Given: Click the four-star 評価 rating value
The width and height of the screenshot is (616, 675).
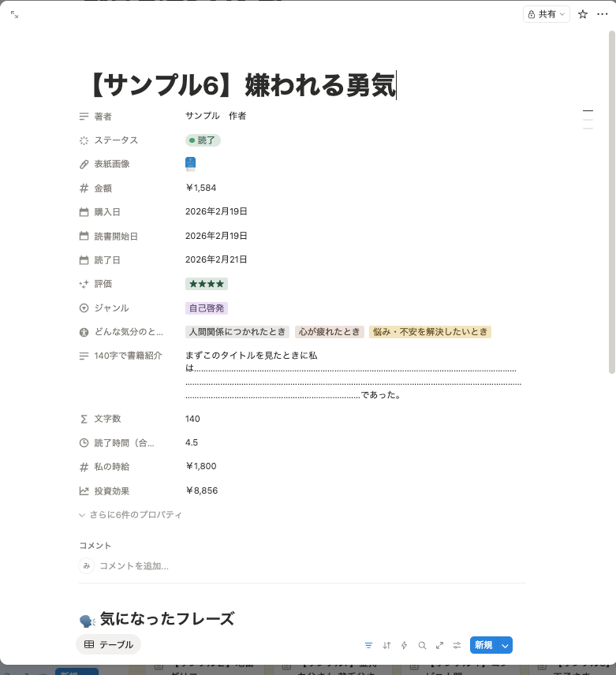Looking at the screenshot, I should [207, 284].
